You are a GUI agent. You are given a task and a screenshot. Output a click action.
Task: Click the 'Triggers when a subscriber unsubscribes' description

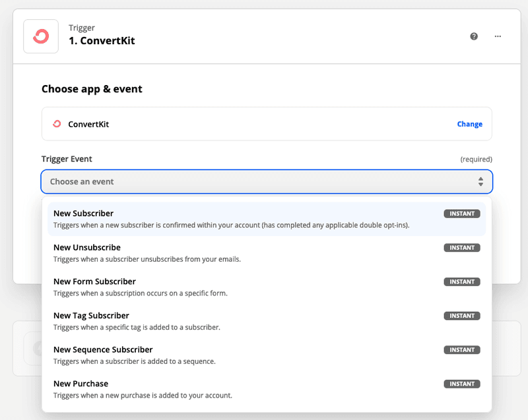click(x=147, y=259)
